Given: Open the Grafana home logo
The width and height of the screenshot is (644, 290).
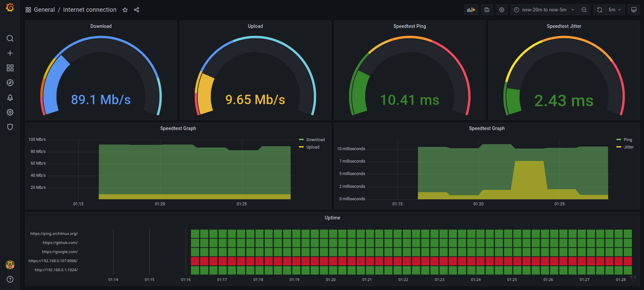Looking at the screenshot, I should [x=10, y=7].
